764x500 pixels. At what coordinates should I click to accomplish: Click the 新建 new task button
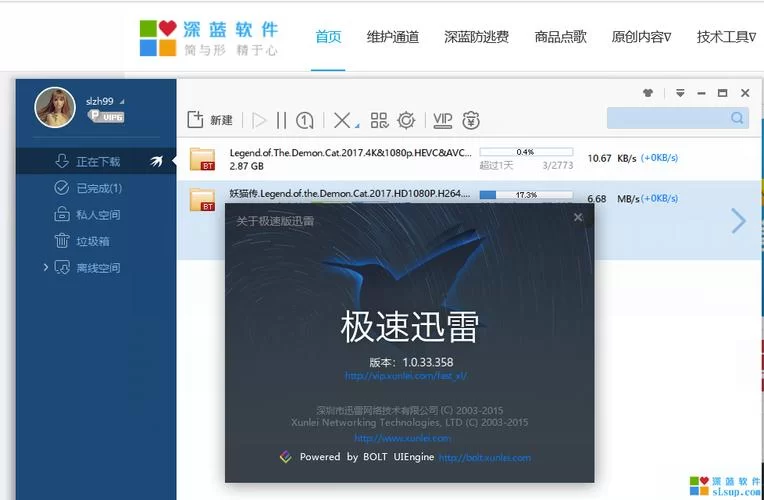pyautogui.click(x=210, y=120)
